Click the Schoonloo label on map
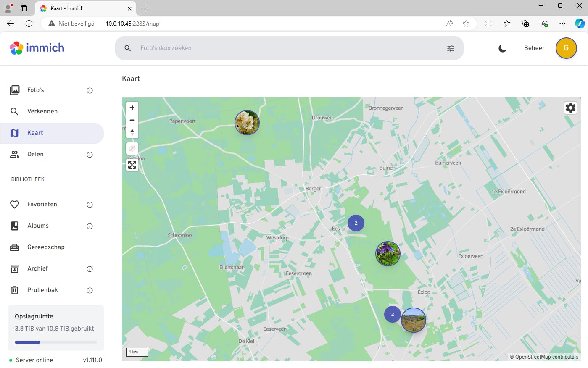588x368 pixels. coord(180,235)
